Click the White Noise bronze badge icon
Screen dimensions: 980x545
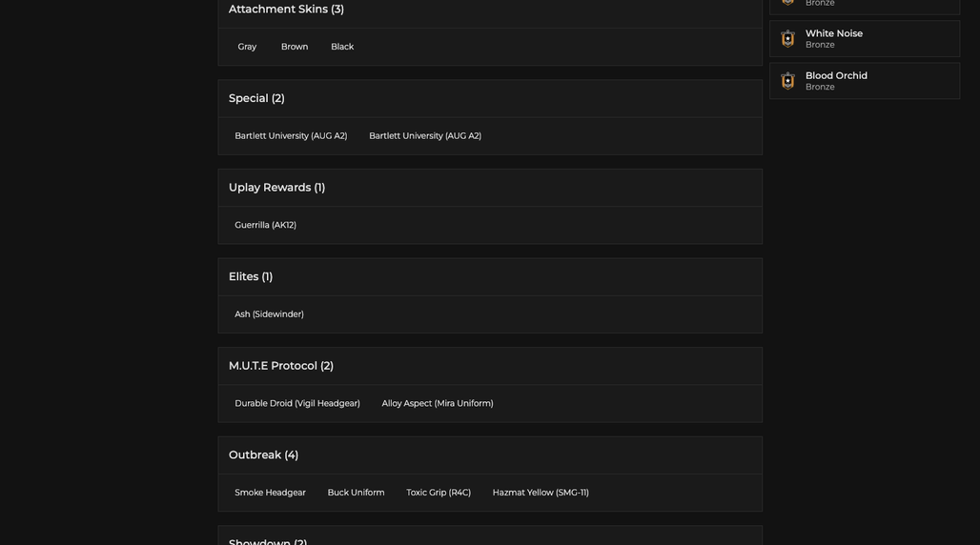point(787,39)
